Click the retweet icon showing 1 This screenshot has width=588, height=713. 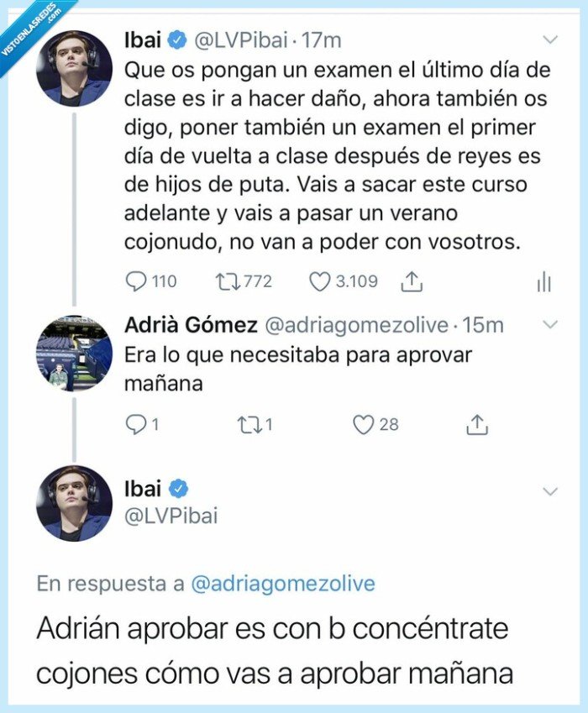tap(249, 425)
